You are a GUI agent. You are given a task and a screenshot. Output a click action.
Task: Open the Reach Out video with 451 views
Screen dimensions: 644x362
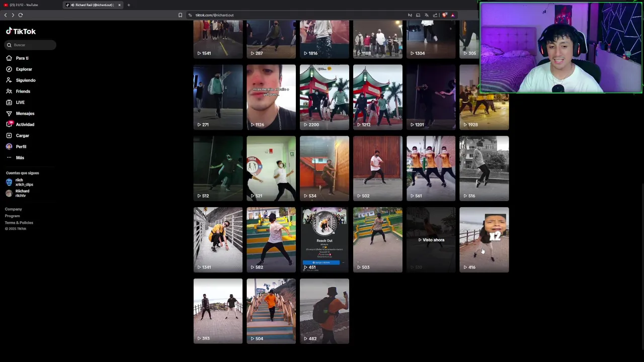(325, 240)
